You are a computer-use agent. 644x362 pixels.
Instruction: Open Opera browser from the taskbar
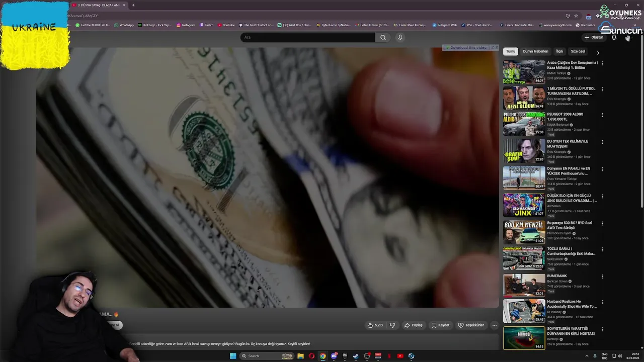(311, 356)
